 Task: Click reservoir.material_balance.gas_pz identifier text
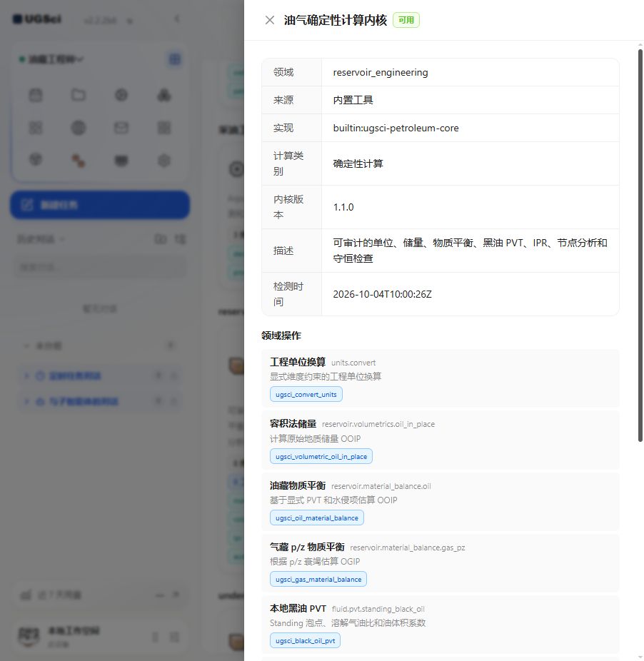pos(408,548)
